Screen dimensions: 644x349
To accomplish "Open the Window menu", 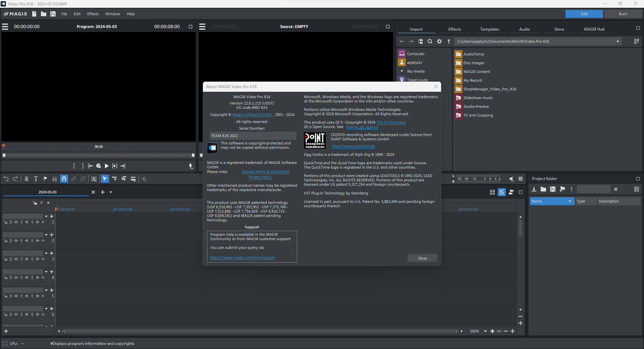I will point(113,14).
